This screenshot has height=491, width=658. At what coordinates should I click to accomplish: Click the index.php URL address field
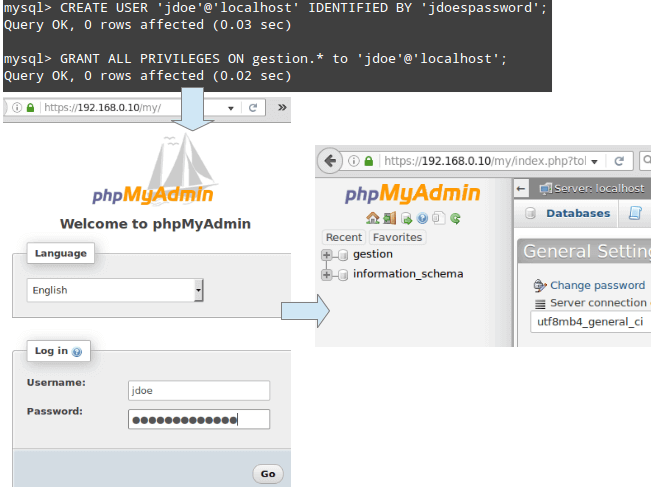[485, 161]
